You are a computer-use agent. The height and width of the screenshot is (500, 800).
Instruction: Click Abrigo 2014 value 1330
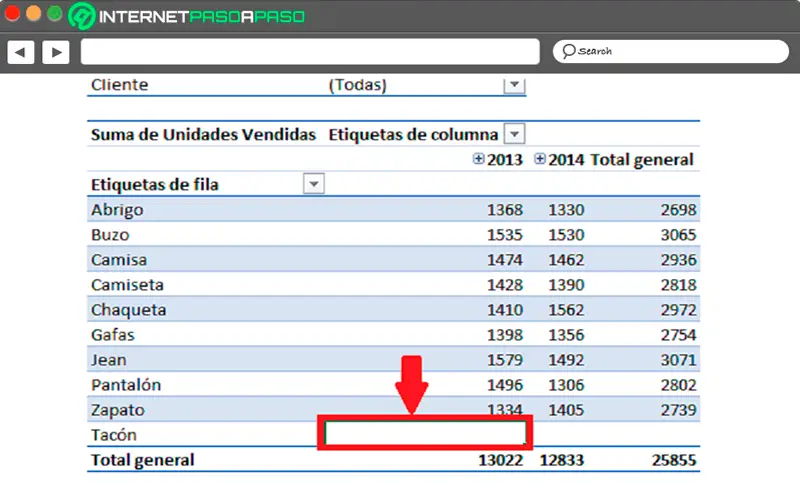tap(566, 210)
